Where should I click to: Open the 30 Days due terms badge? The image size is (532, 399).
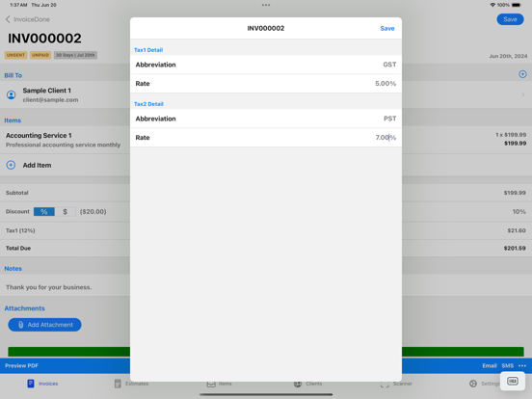pos(75,55)
